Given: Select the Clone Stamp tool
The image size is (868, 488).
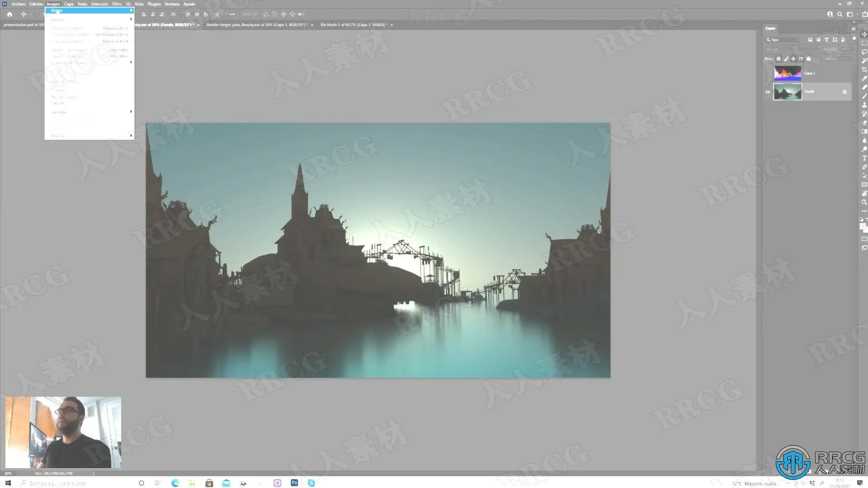Looking at the screenshot, I should tap(864, 105).
